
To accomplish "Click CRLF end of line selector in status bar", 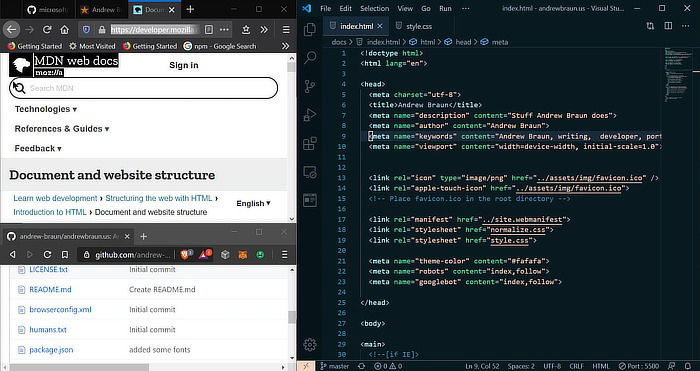I will coord(576,366).
